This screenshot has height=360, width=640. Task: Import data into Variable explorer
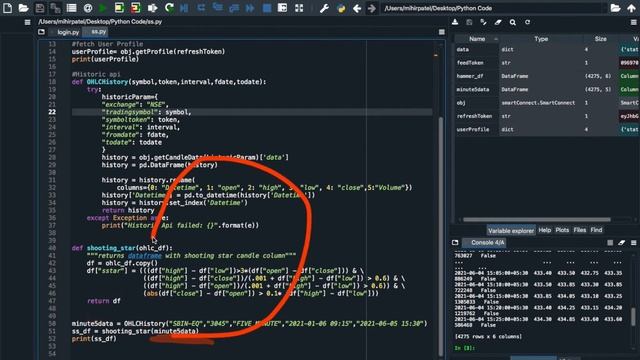[x=455, y=22]
